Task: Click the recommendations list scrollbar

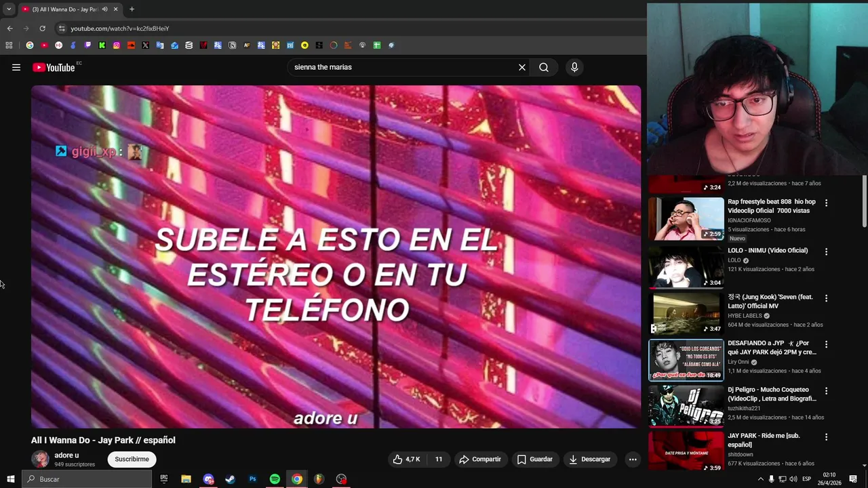Action: pyautogui.click(x=864, y=201)
